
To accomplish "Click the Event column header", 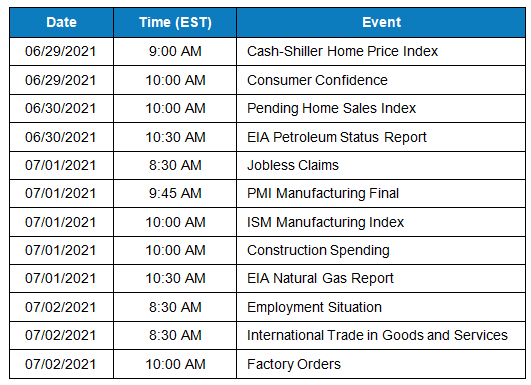I will (x=381, y=22).
